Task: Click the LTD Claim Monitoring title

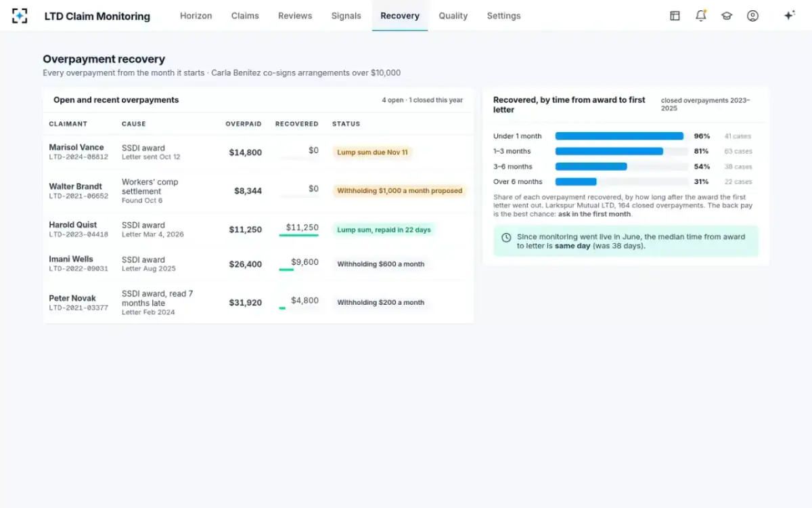Action: (97, 16)
